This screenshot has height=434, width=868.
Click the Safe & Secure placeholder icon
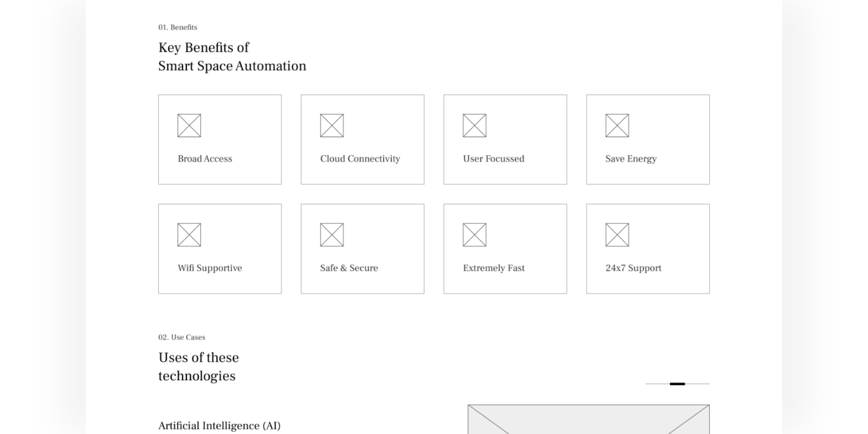tap(331, 235)
